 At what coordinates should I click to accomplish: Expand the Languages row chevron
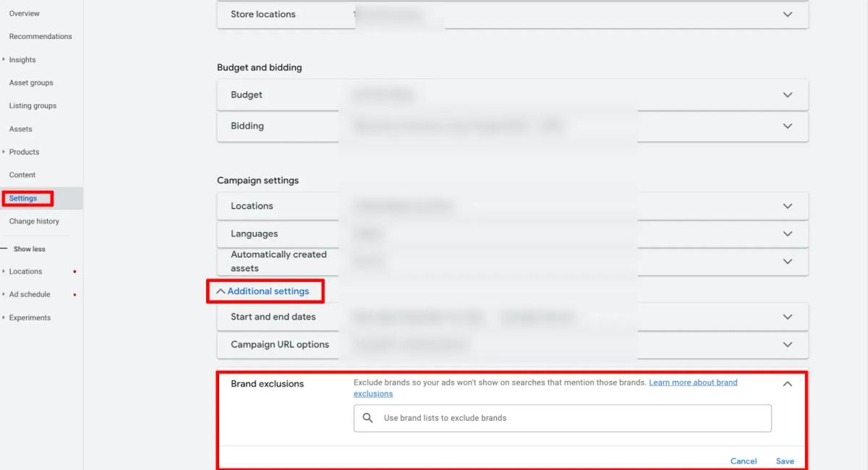(x=788, y=234)
